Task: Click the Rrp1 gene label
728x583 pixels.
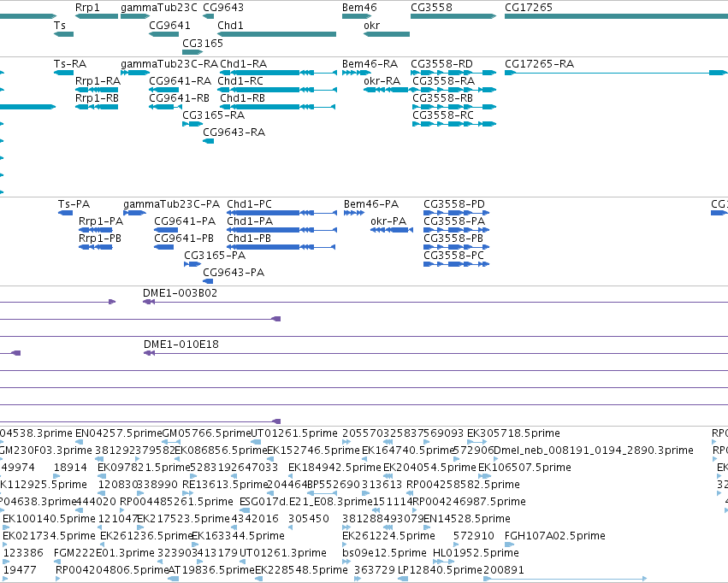Action: (x=87, y=8)
